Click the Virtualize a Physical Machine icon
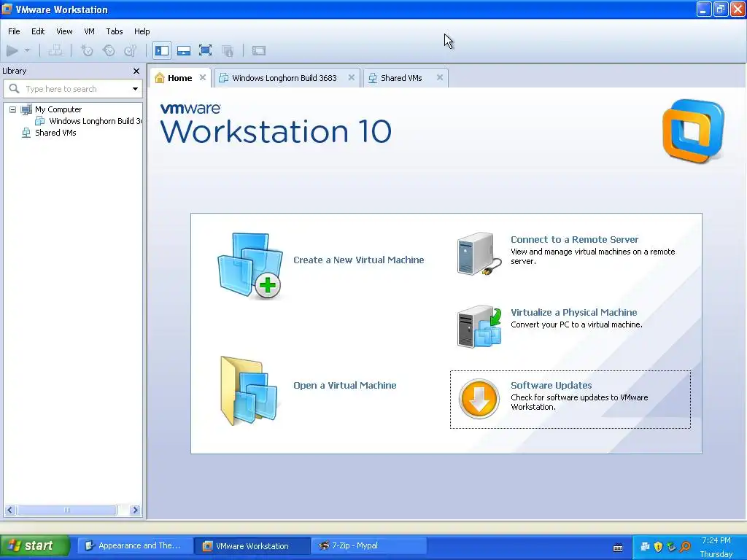Image resolution: width=747 pixels, height=560 pixels. 479,327
